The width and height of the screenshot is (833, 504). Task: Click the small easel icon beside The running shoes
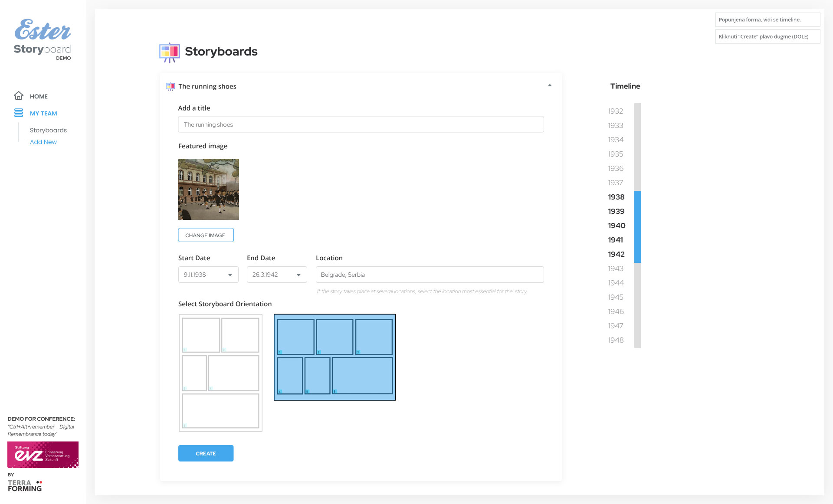coord(171,86)
